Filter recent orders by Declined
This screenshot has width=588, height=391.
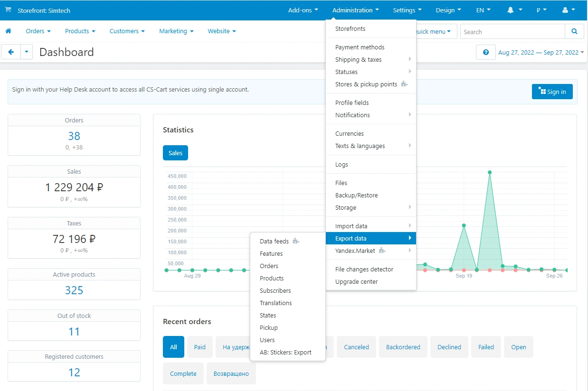click(449, 347)
